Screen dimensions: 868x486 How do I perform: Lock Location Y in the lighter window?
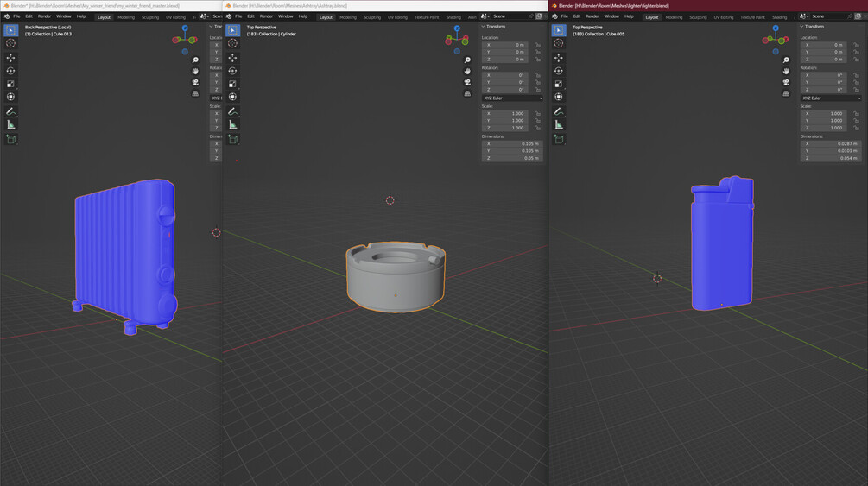pyautogui.click(x=857, y=52)
